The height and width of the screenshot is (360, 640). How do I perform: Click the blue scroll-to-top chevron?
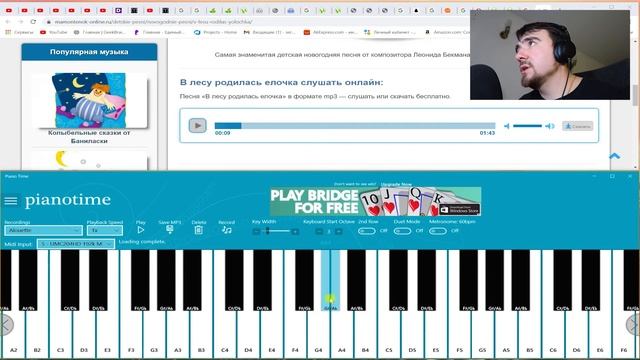coord(614,156)
